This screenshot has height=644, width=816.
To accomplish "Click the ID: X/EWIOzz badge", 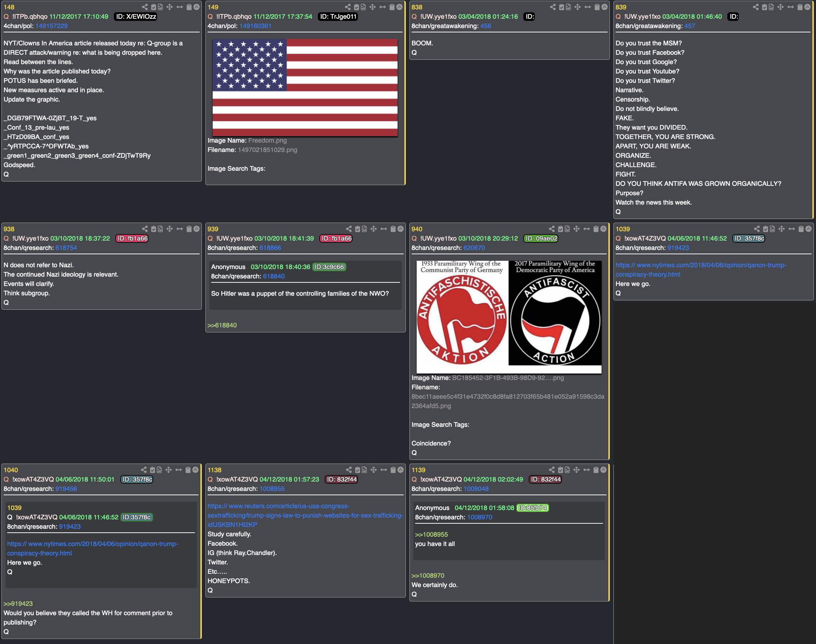I will [x=136, y=17].
